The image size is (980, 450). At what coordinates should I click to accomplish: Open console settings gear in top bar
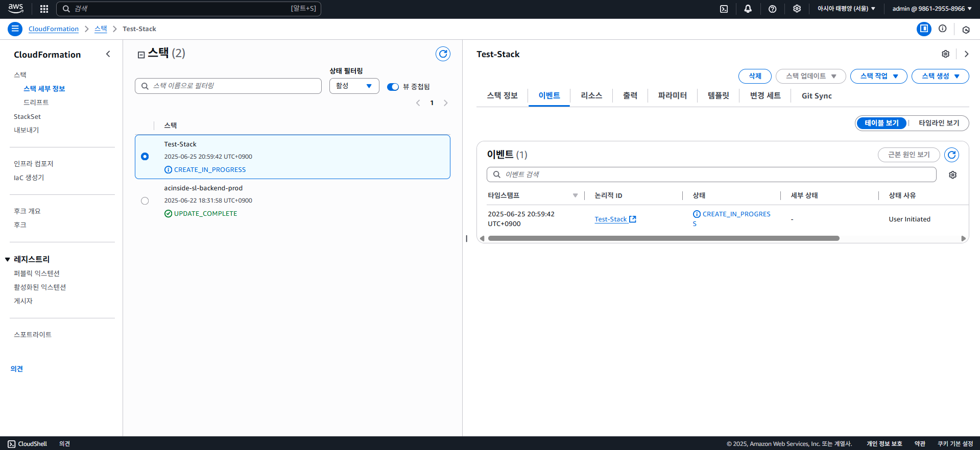click(797, 9)
